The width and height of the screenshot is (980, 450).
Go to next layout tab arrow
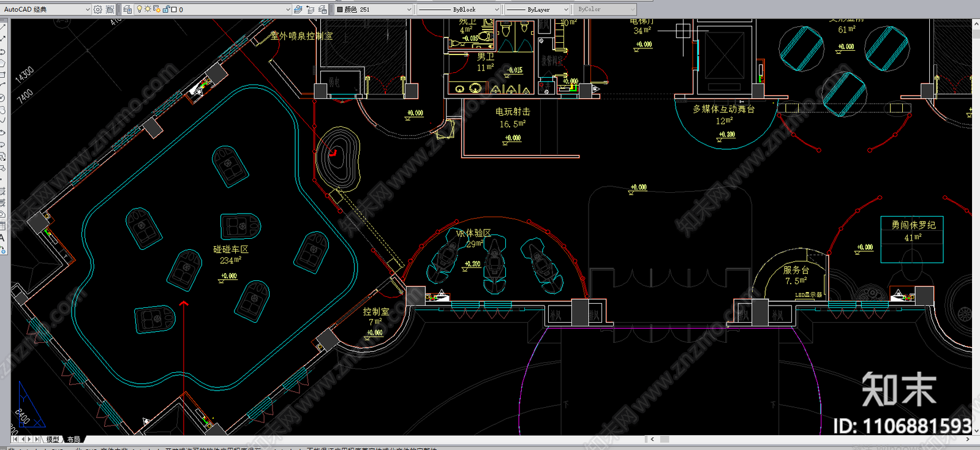pos(30,439)
